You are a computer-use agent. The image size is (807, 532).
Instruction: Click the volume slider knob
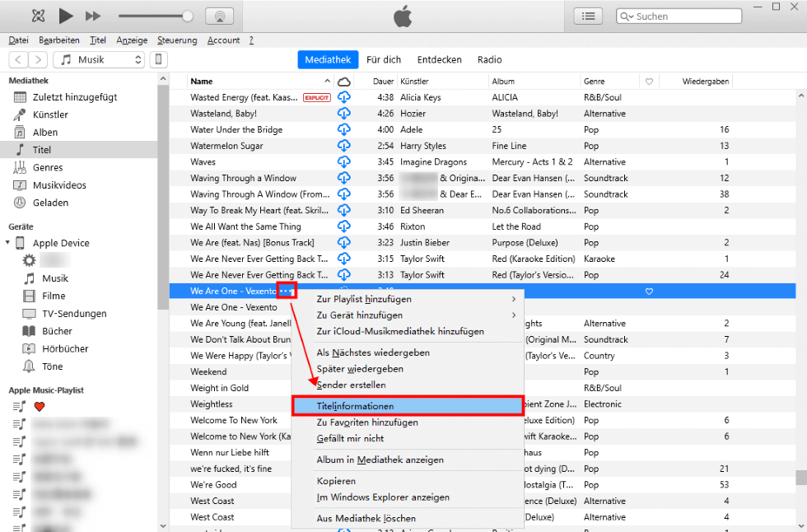[x=188, y=16]
